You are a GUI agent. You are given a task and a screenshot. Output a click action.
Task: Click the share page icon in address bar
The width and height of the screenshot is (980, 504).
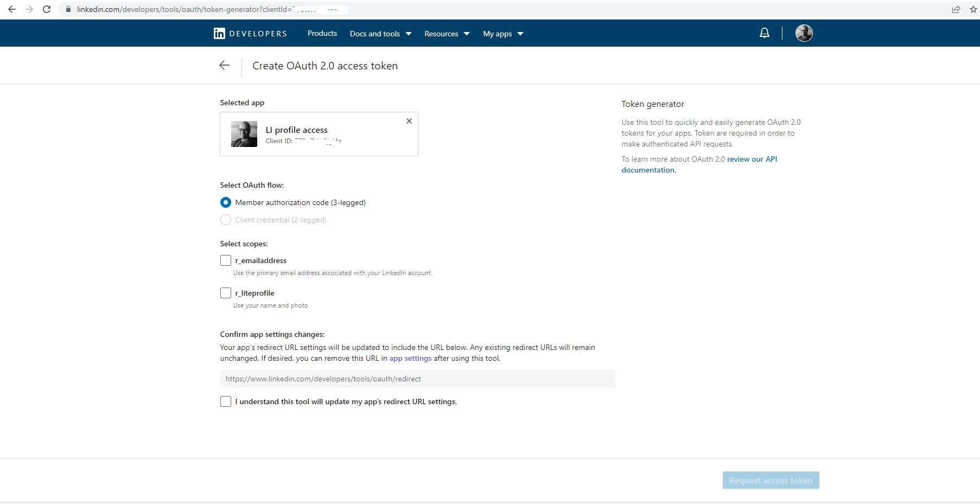pos(956,9)
